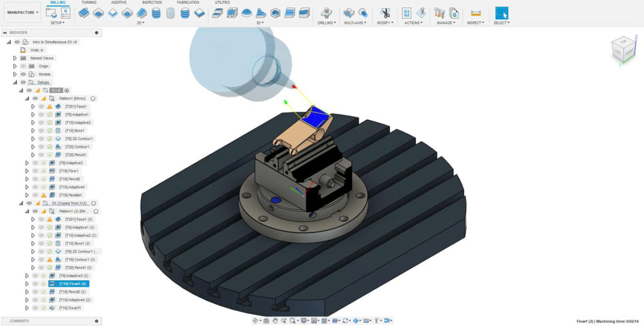Open the NC Program icon in Setup group

coord(65,13)
